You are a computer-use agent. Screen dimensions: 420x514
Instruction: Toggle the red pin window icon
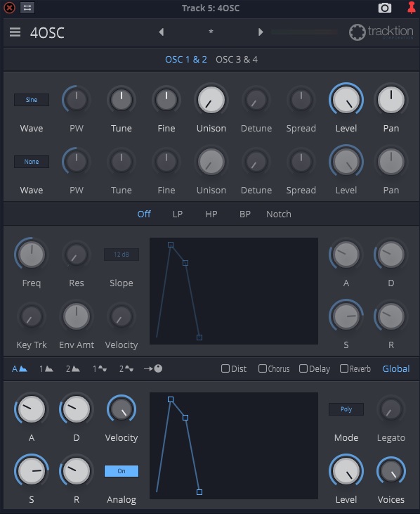pos(411,8)
